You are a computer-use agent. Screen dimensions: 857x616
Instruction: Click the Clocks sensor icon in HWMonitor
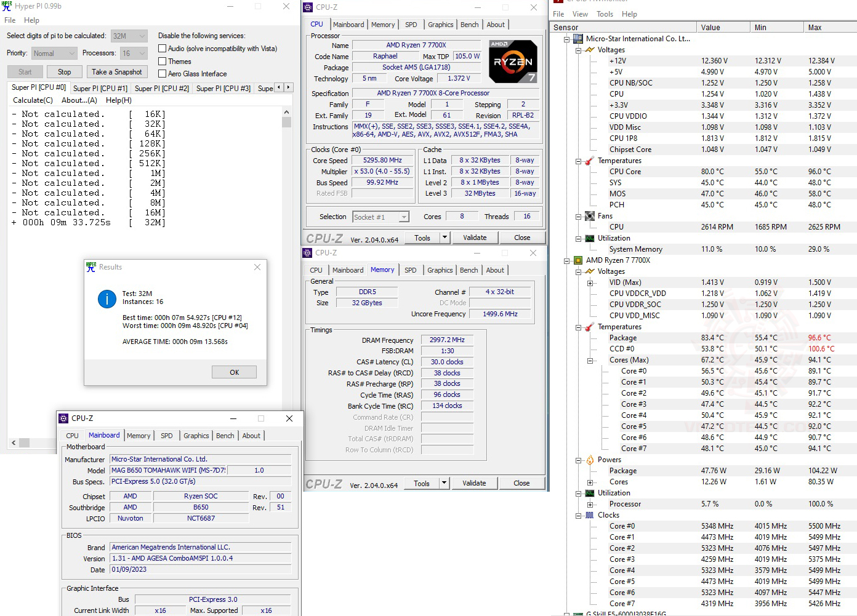(x=589, y=515)
